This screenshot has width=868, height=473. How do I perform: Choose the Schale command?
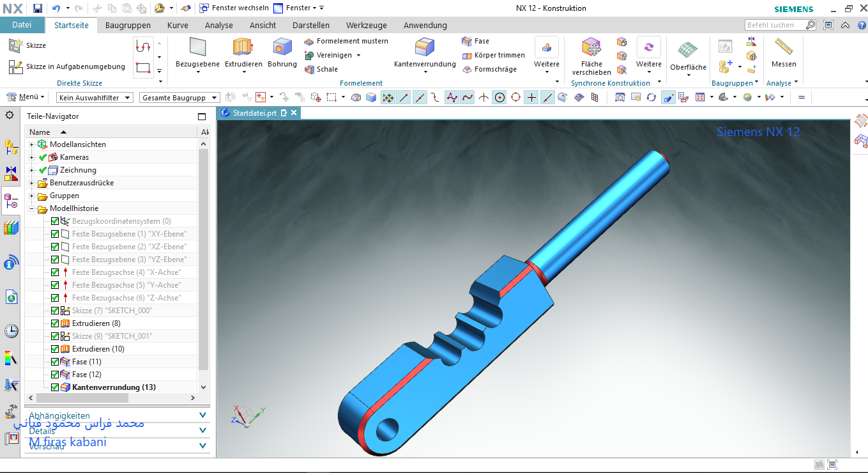[x=321, y=69]
